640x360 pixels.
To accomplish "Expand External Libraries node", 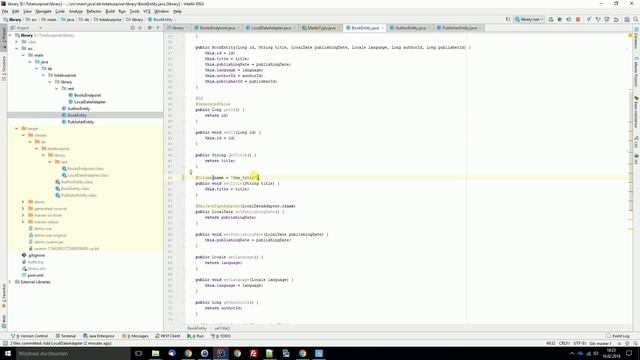I will click(x=10, y=282).
